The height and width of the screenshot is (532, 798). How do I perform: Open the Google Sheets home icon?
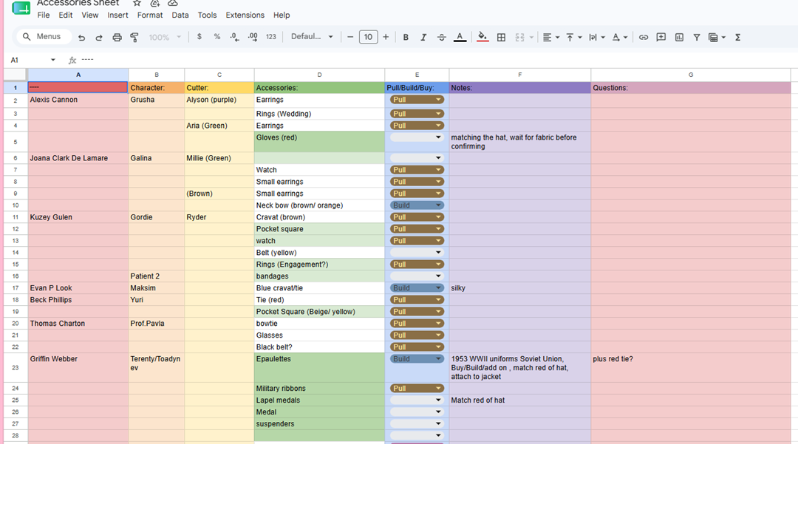21,7
